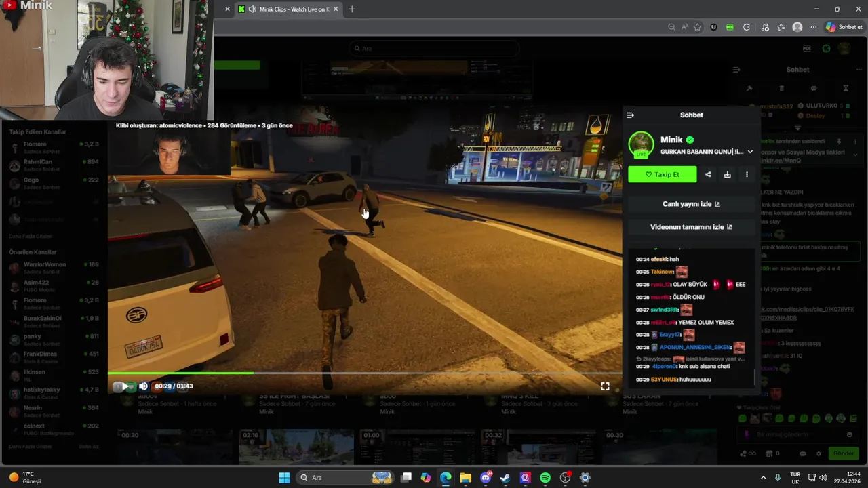Image resolution: width=868 pixels, height=488 pixels.
Task: Open Copilot with the Sohbet et button
Action: pos(844,27)
